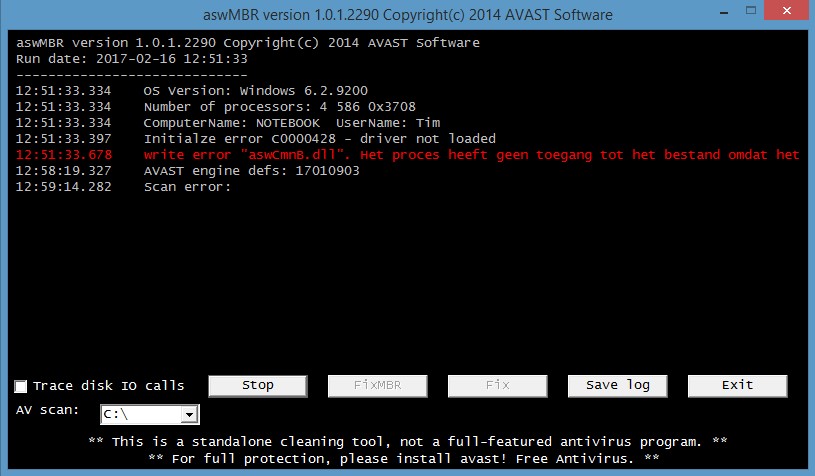Click the 'AV scan:' label
Image resolution: width=815 pixels, height=476 pixels.
pyautogui.click(x=47, y=410)
